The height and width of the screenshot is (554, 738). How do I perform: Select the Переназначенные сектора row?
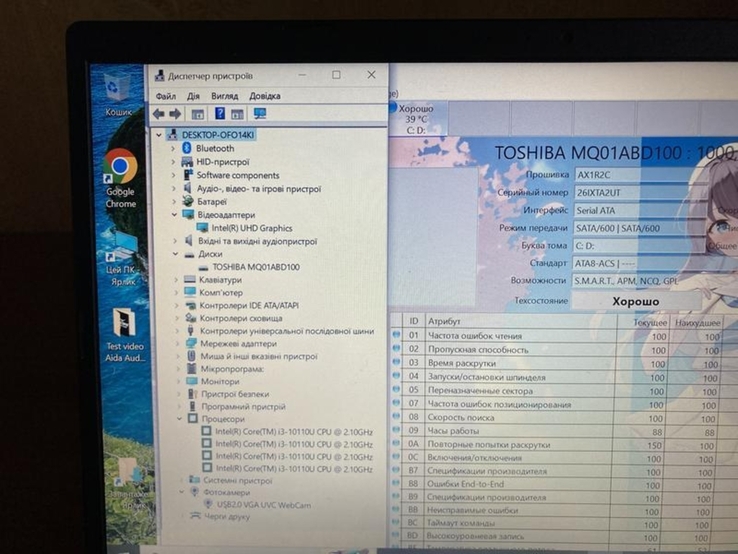555,391
